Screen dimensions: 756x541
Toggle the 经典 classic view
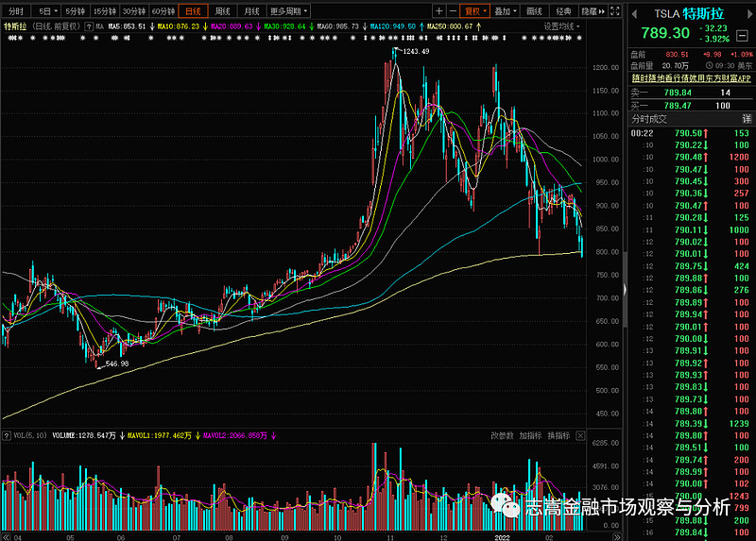coord(563,10)
